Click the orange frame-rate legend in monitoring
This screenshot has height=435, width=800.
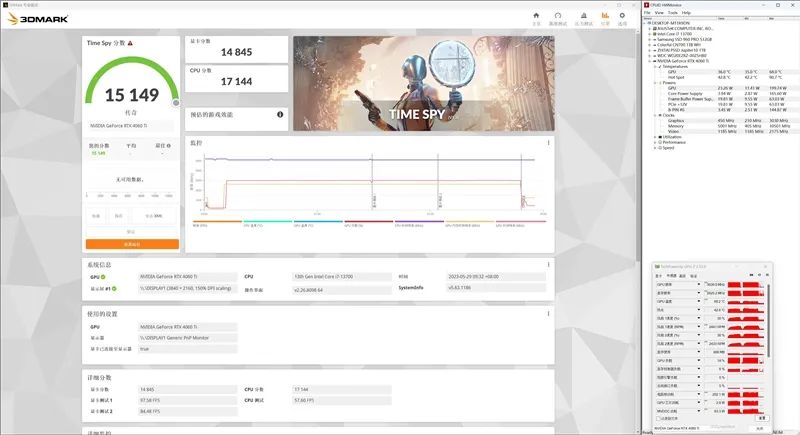217,223
